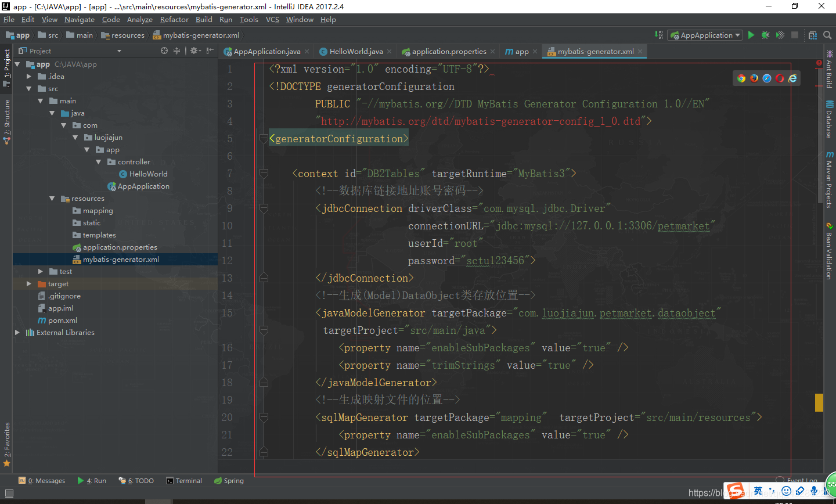Screen dimensions: 836x504
Task: Select pom.xml in project tree
Action: click(57, 321)
